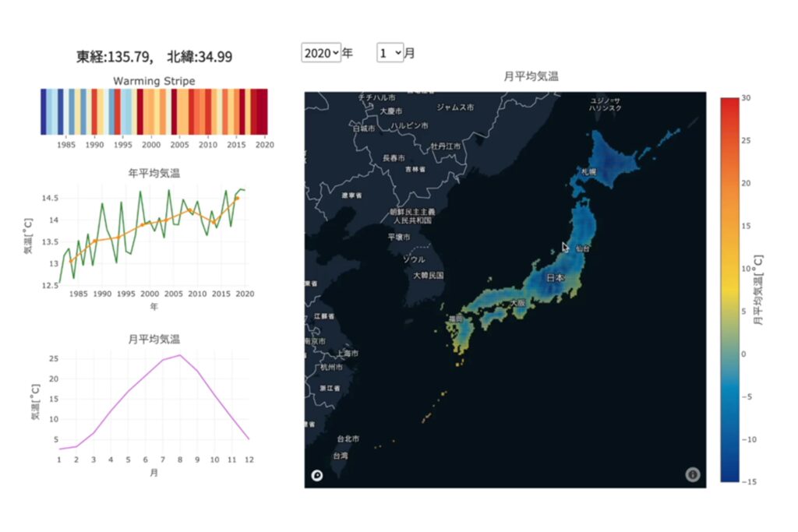Click the Mapbox logo icon on map
This screenshot has width=798, height=532.
(x=317, y=475)
